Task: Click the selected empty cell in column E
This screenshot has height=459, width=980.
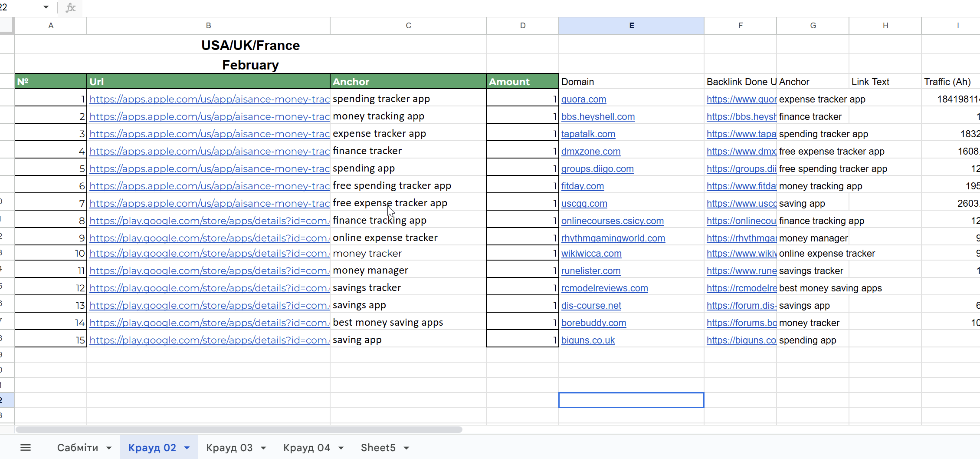Action: click(x=631, y=400)
